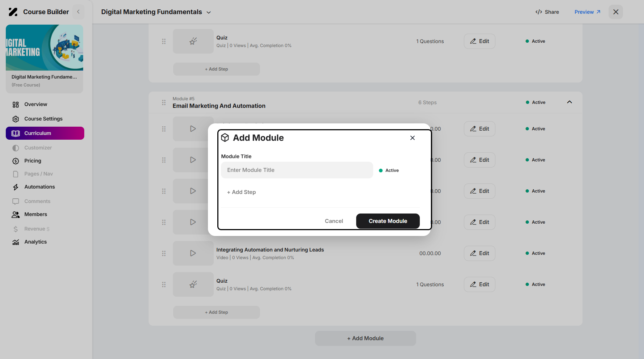
Task: Toggle Active status of the top Quiz step
Action: click(535, 41)
